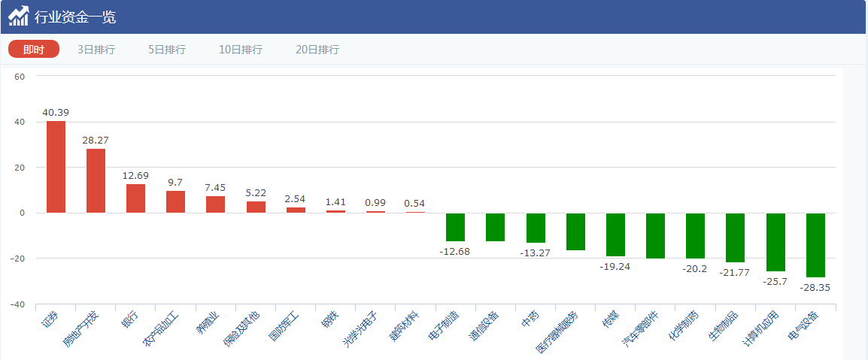Select the 计算机应用 bar showing -25.7
Screen dimensions: 868x360
pos(775,242)
